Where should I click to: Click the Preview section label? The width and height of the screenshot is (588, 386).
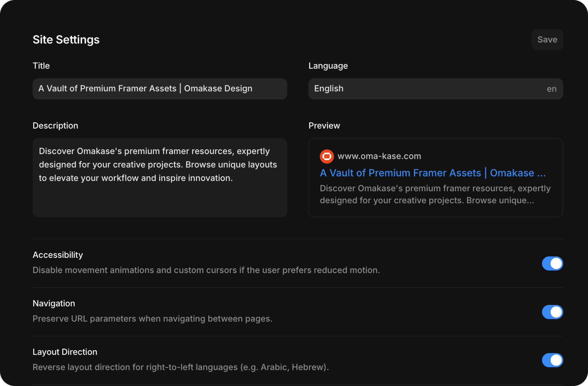click(x=324, y=125)
